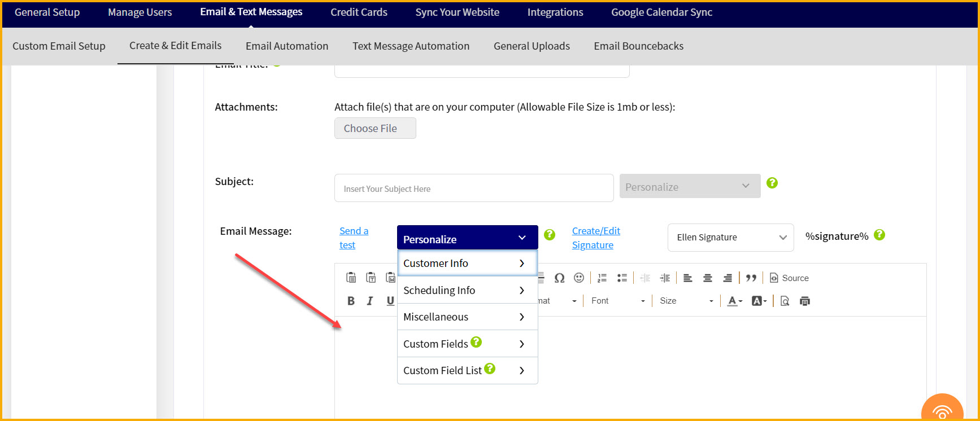
Task: Toggle bold formatting
Action: pos(351,301)
